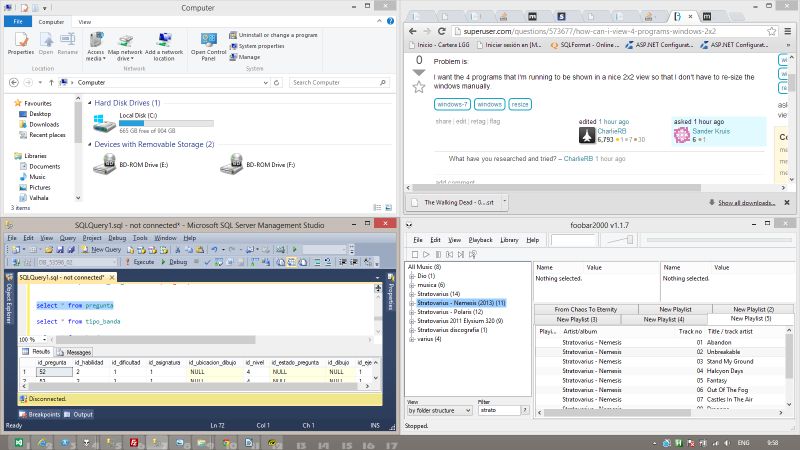
Task: Bookmark page with star in address bar
Action: click(x=771, y=31)
